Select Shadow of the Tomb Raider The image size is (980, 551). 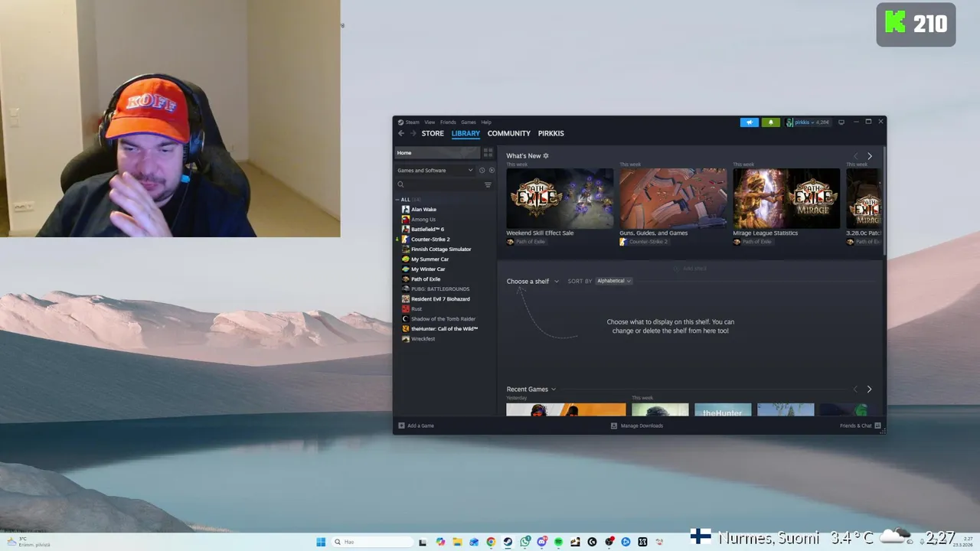[443, 319]
